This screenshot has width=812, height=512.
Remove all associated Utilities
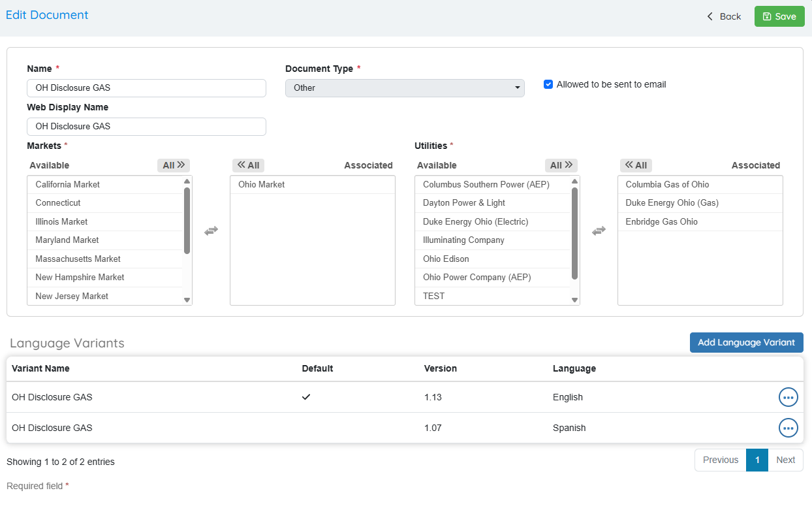[x=636, y=165]
